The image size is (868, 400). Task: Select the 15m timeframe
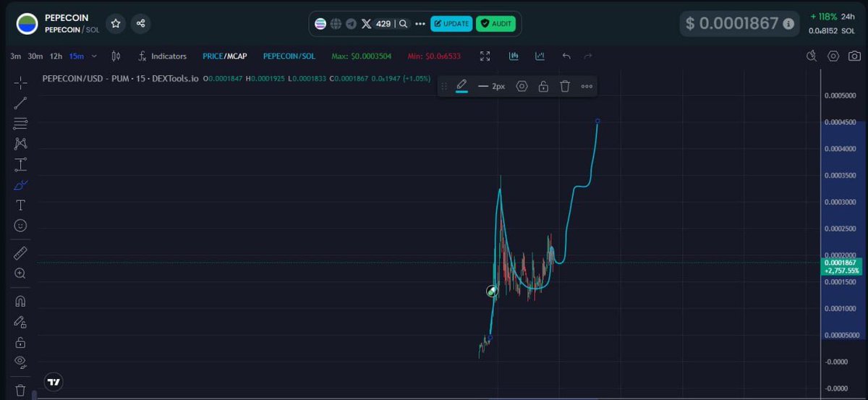tap(76, 56)
